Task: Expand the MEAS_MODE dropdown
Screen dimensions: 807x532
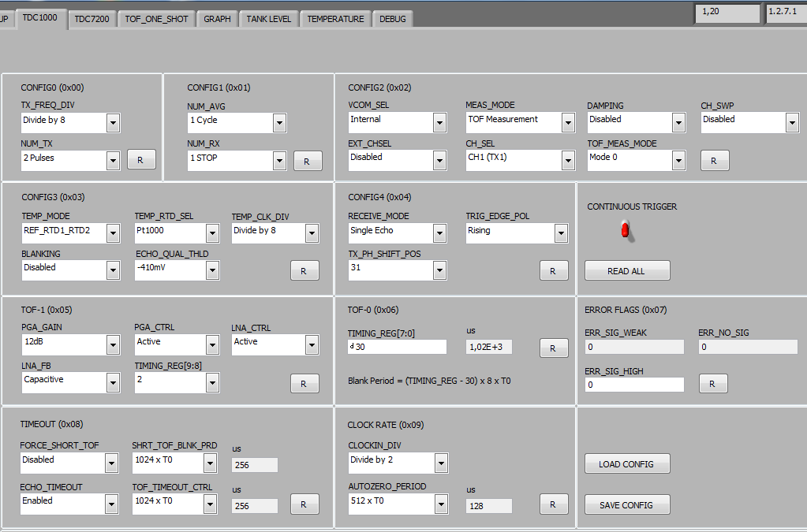Action: (x=521, y=122)
